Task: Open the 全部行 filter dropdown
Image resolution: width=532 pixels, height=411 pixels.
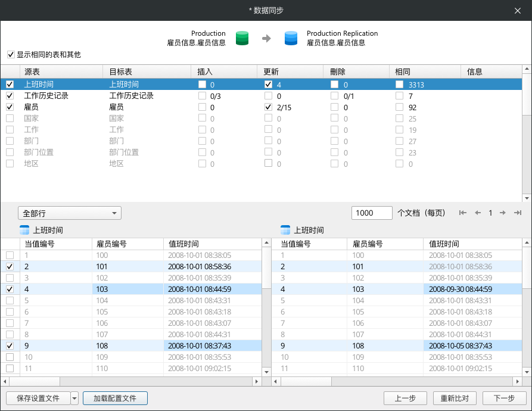Action: click(70, 213)
